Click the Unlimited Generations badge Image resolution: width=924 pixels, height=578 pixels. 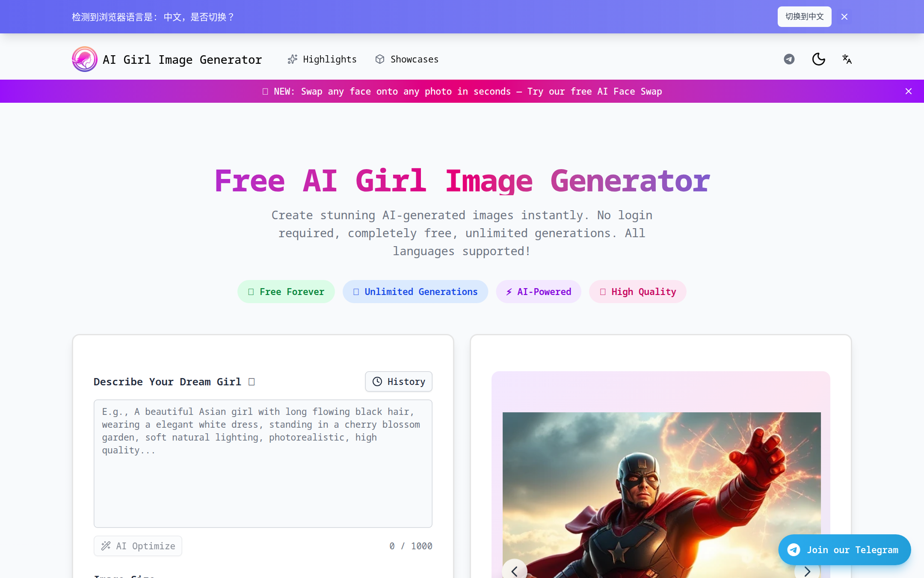point(415,292)
